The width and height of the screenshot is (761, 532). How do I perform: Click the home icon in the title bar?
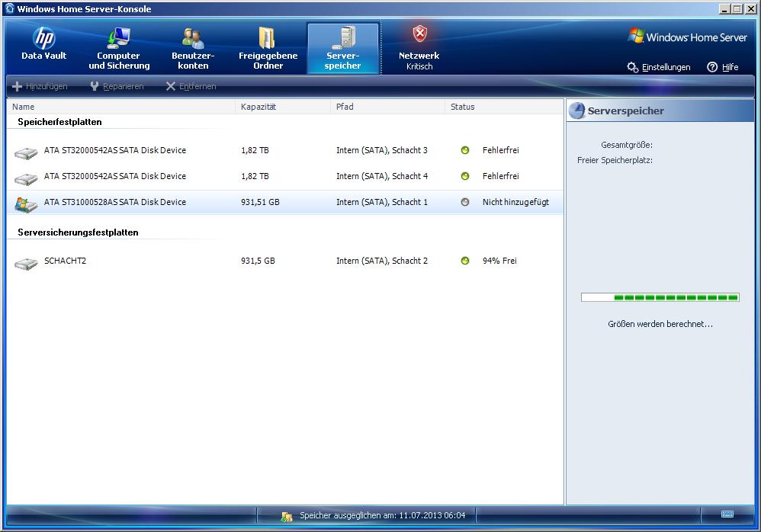pos(10,8)
